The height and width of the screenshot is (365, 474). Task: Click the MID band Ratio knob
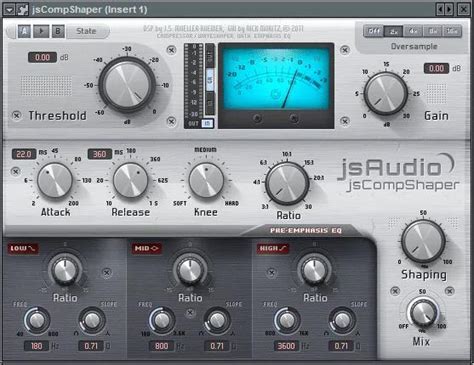tap(190, 269)
